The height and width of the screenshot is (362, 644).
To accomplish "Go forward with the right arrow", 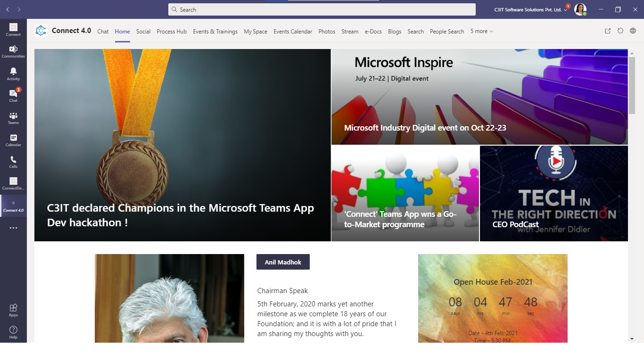I will (x=19, y=9).
